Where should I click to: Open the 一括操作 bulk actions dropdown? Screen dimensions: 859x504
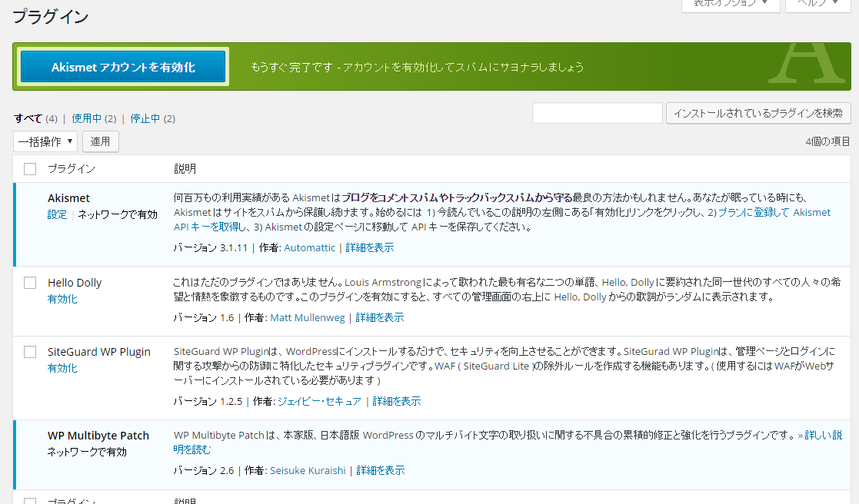point(45,141)
